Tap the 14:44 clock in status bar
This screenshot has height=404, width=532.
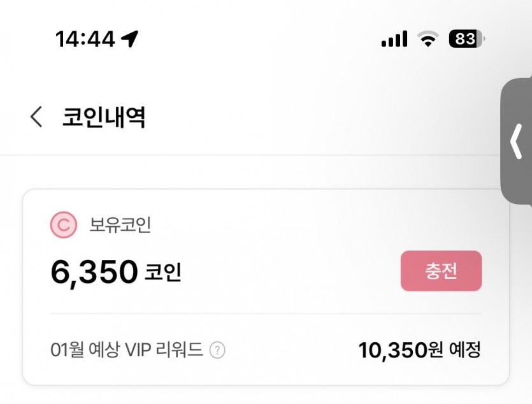(85, 40)
